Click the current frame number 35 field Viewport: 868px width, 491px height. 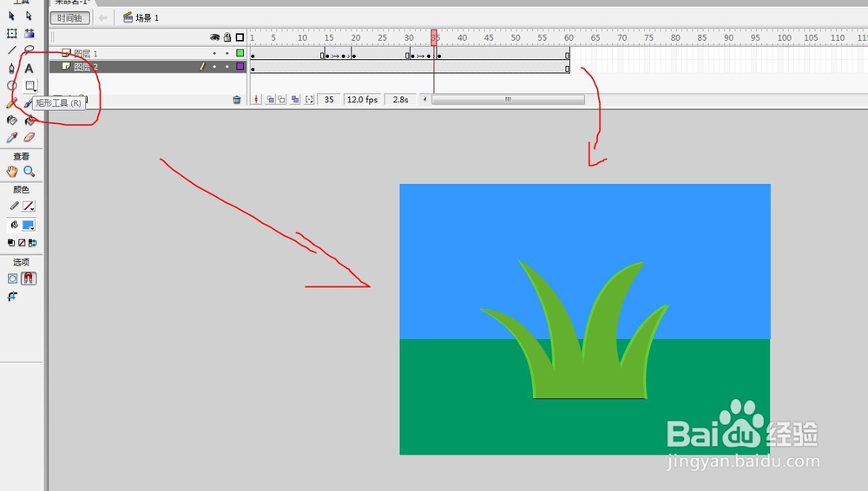click(x=329, y=100)
